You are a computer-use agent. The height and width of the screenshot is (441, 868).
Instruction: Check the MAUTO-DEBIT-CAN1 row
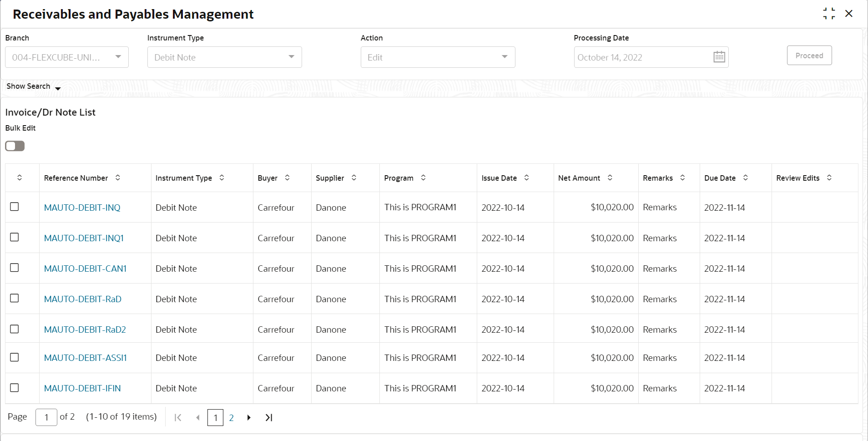pyautogui.click(x=15, y=268)
